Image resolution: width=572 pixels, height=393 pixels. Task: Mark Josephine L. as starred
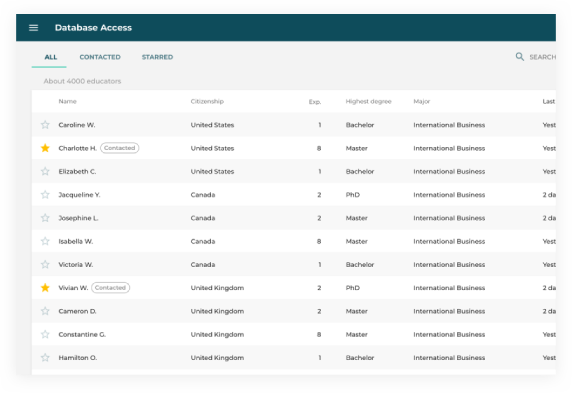(45, 218)
